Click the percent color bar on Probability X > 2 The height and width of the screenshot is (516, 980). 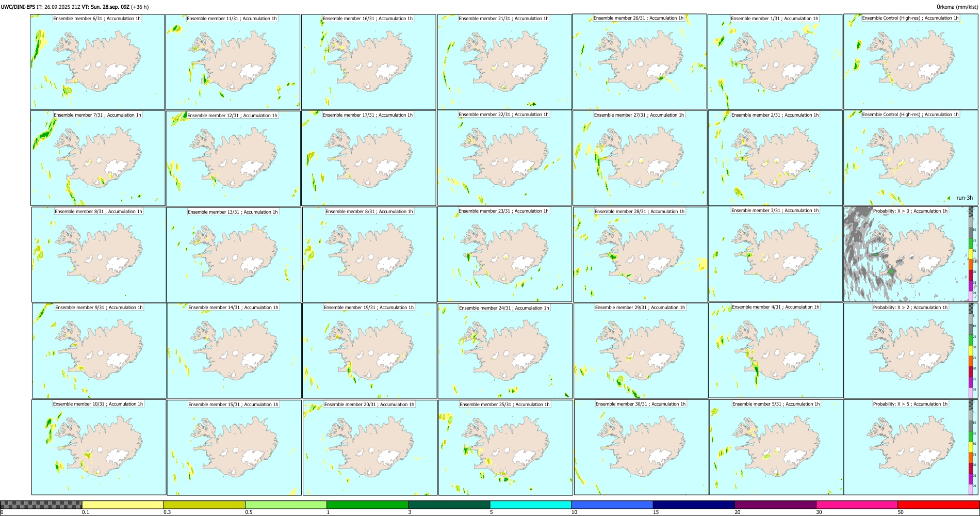tap(971, 351)
